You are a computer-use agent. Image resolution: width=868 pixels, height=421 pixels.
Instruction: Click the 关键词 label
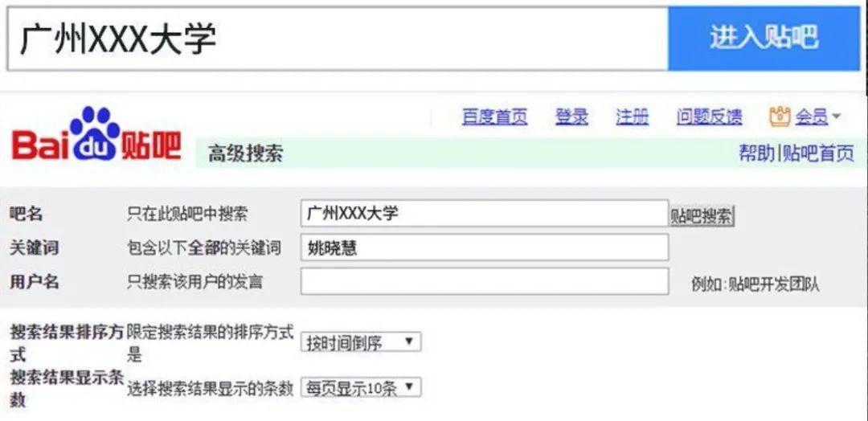(35, 247)
